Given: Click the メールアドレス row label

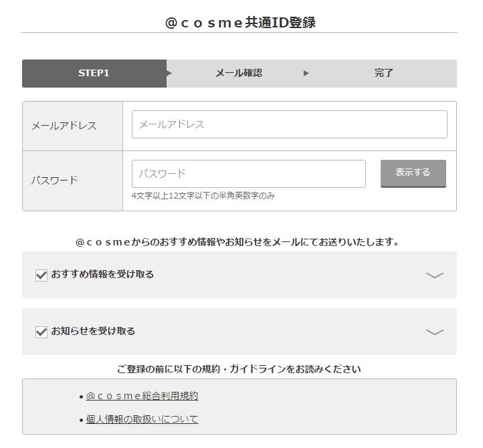Looking at the screenshot, I should click(x=64, y=126).
